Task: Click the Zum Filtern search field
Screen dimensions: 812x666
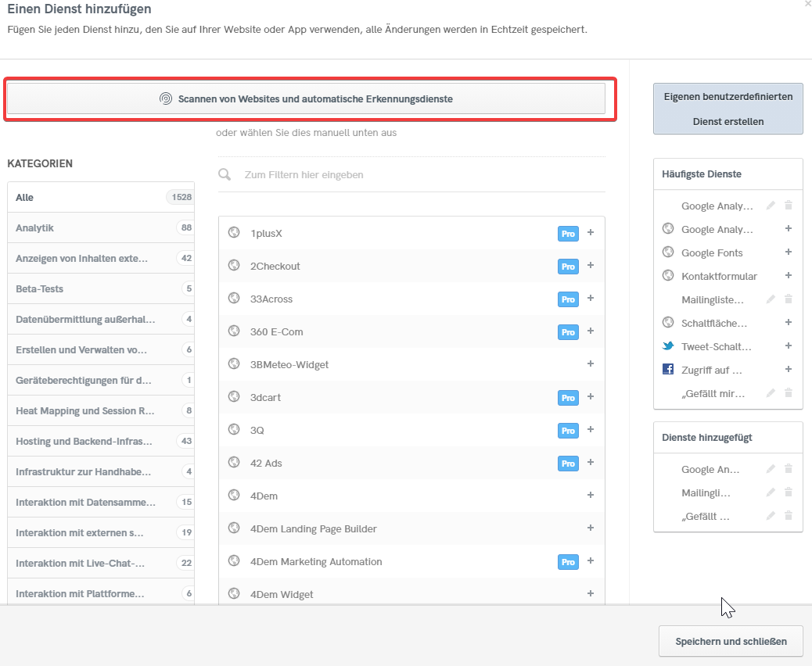Action: [422, 175]
